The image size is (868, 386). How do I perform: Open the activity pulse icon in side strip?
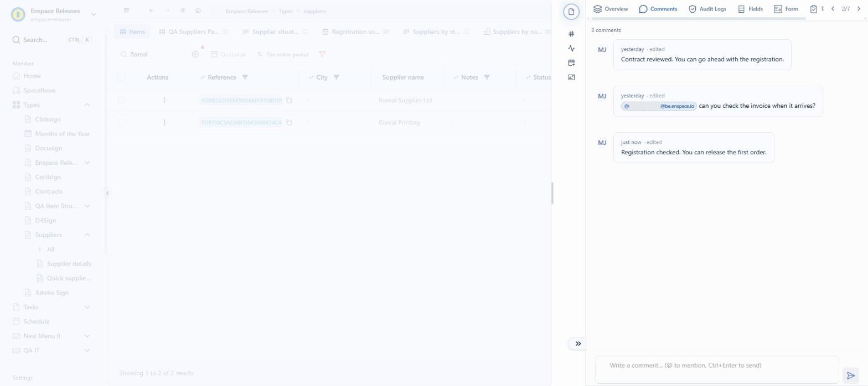click(571, 48)
